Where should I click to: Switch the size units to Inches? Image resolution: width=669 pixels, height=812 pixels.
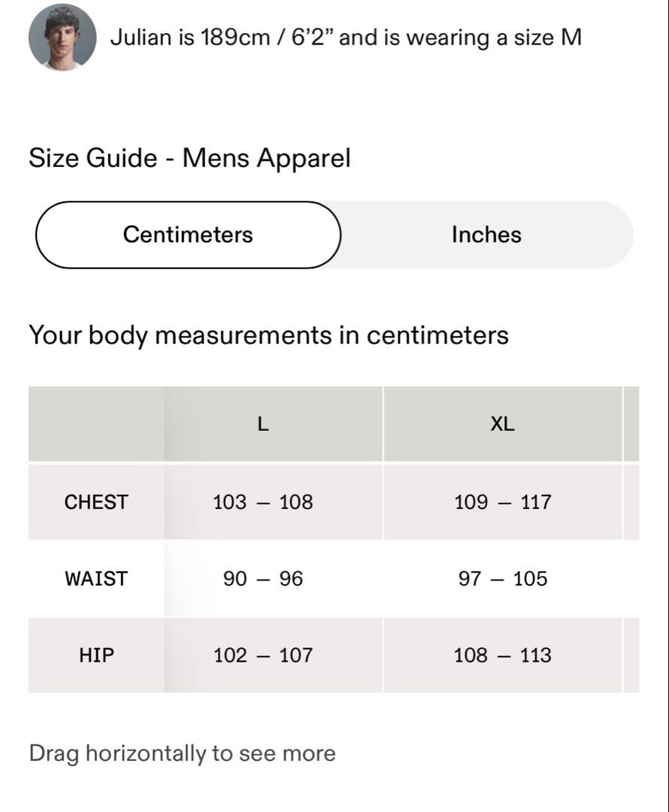(x=486, y=235)
